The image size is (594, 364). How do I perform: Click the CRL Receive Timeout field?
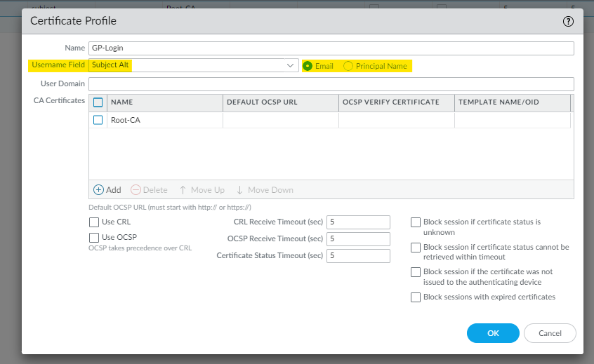coord(358,222)
